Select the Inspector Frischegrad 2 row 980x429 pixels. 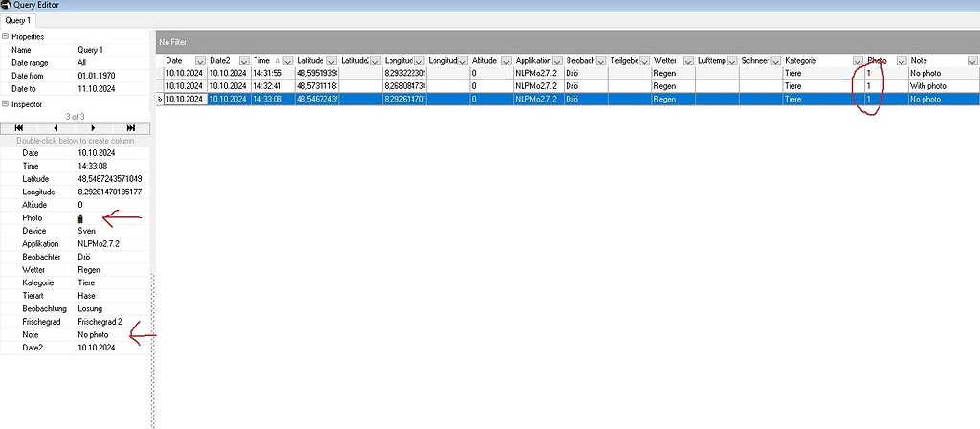tap(75, 322)
